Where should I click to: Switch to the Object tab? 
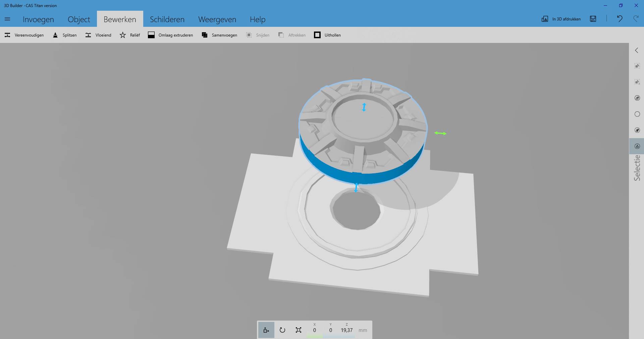79,19
